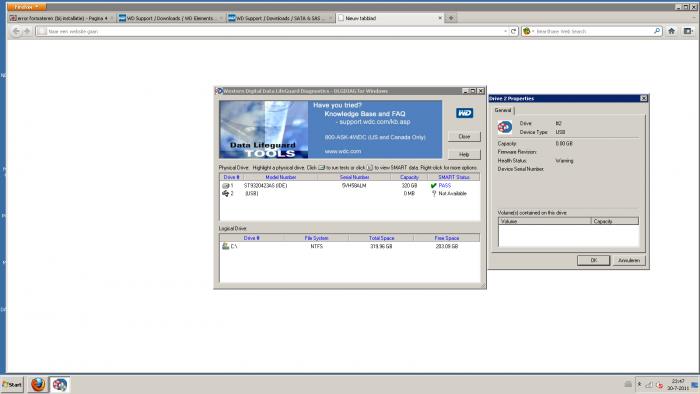Viewport: 700px width, 394px height.
Task: Reload the page with the refresh icon
Action: pyautogui.click(x=513, y=31)
